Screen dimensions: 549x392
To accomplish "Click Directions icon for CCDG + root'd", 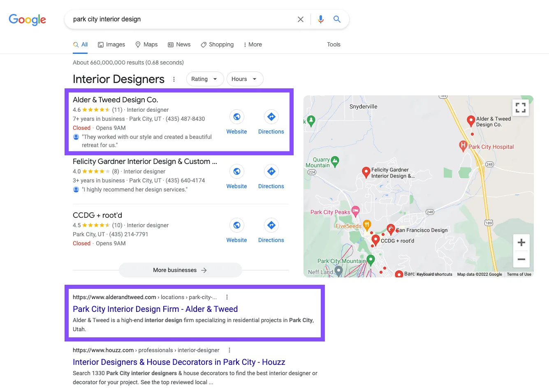I will click(x=271, y=225).
